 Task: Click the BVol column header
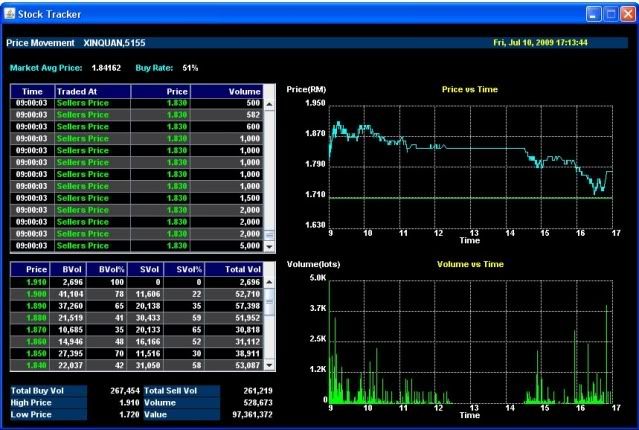pyautogui.click(x=70, y=269)
